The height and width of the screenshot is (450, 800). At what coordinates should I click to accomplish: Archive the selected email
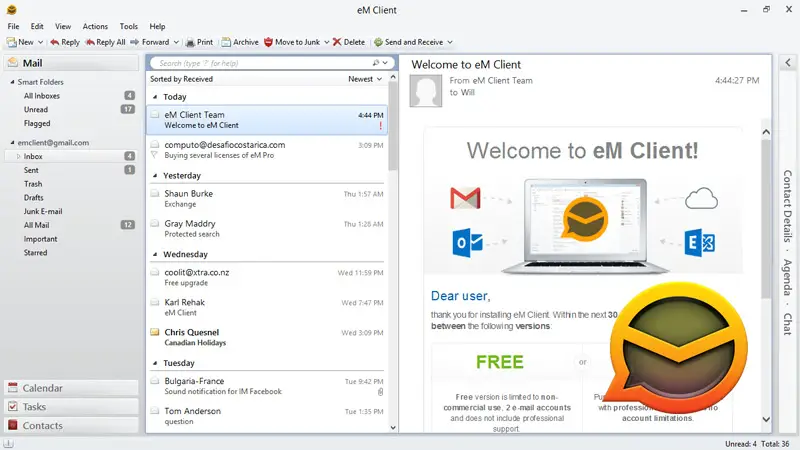click(x=240, y=42)
